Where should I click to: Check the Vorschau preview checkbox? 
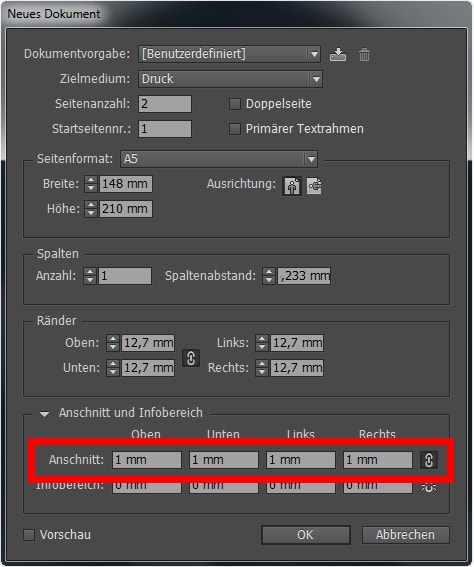(x=29, y=535)
